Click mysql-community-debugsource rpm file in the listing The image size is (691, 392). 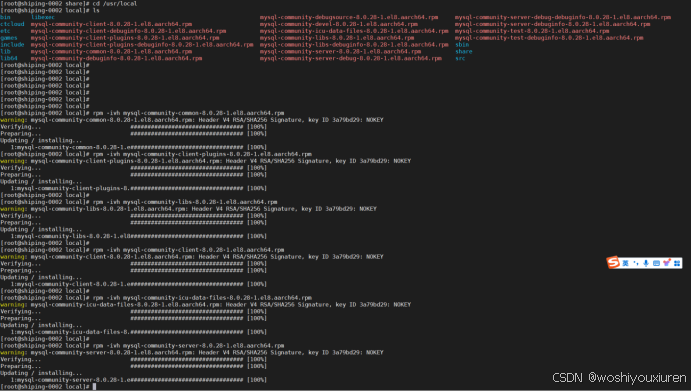coord(349,17)
